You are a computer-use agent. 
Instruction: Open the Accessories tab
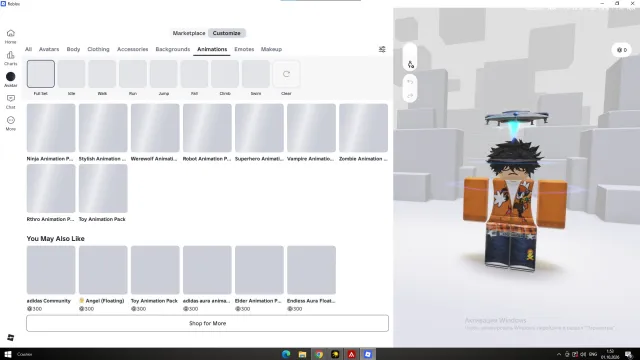click(x=133, y=49)
